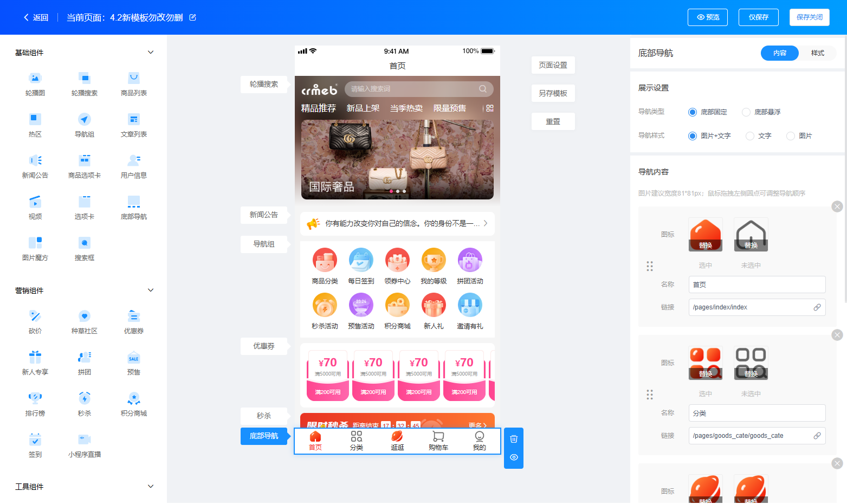The width and height of the screenshot is (847, 504).
Task: Switch to the 内容 tab
Action: tap(780, 53)
